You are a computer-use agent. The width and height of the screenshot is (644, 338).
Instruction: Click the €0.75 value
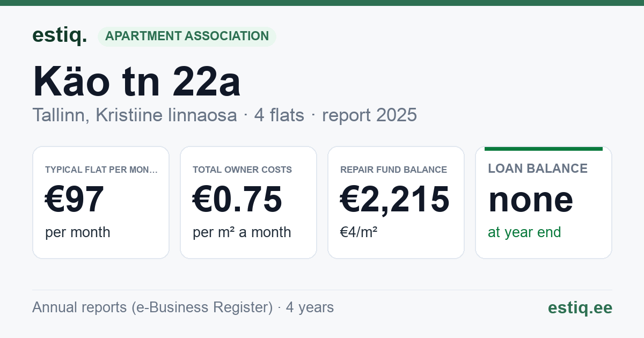point(237,200)
